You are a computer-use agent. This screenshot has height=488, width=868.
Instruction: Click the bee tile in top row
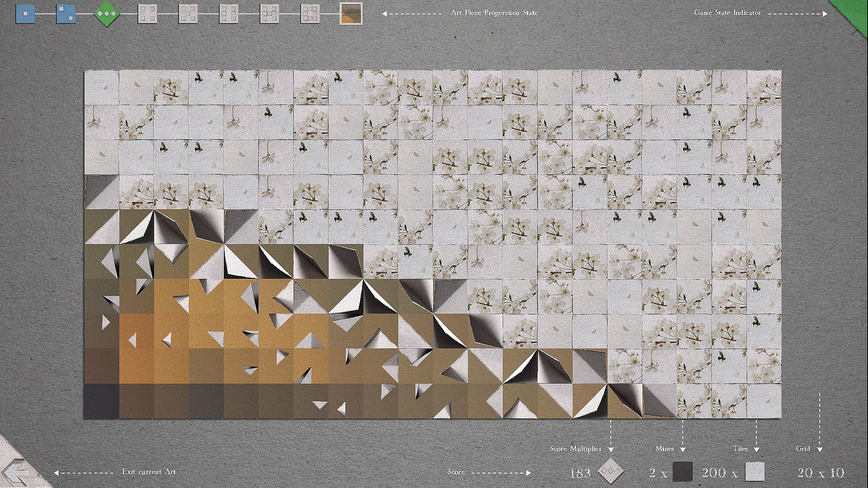click(206, 87)
